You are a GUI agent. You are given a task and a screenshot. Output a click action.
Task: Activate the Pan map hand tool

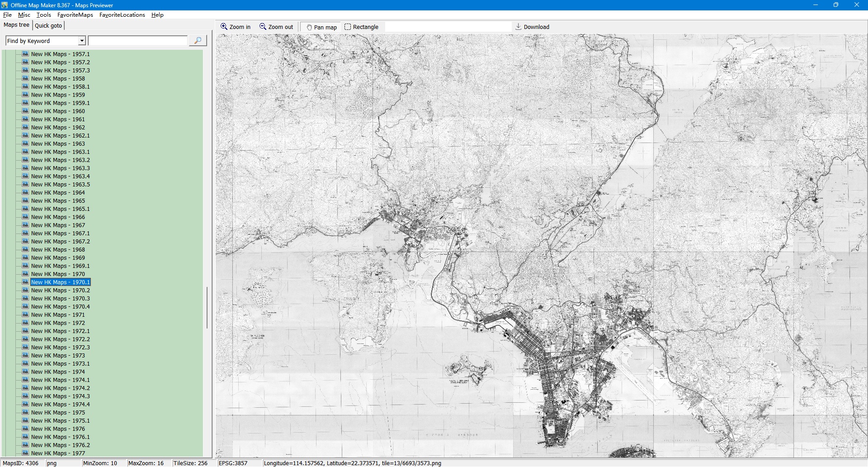310,27
